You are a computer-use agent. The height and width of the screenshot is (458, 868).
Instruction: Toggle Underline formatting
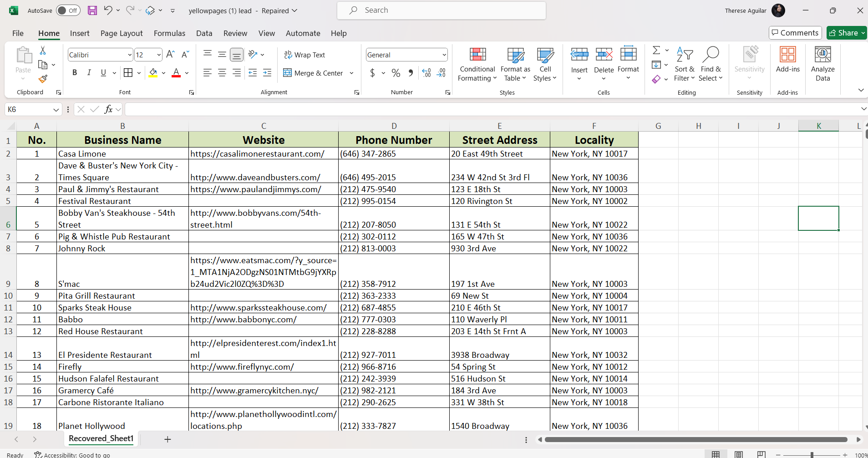[103, 73]
